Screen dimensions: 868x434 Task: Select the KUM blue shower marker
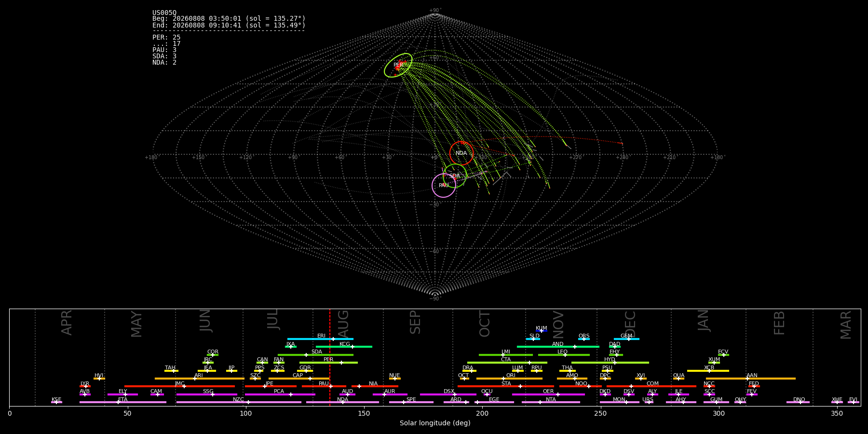(542, 331)
